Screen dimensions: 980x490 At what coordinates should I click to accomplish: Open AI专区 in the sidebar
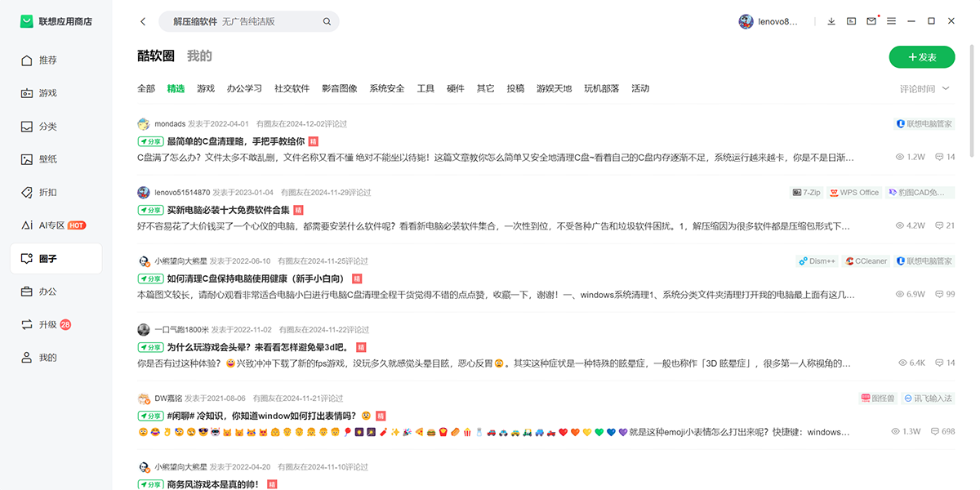(x=52, y=225)
